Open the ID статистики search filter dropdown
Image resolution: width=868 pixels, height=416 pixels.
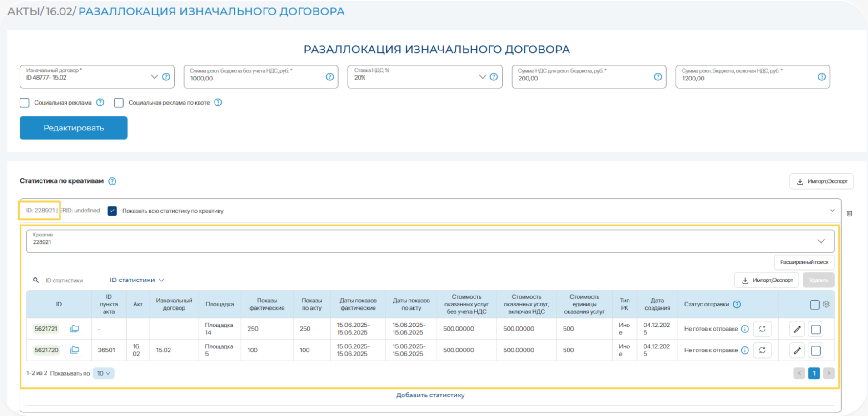[136, 280]
